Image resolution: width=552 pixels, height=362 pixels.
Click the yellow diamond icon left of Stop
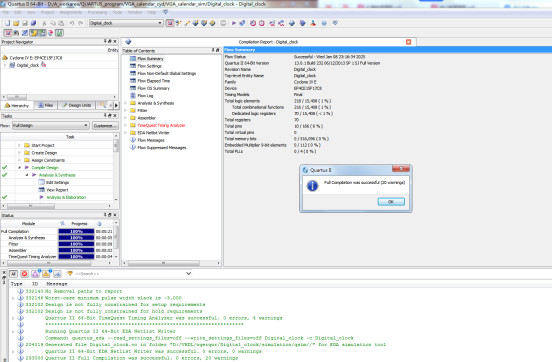tap(213, 23)
